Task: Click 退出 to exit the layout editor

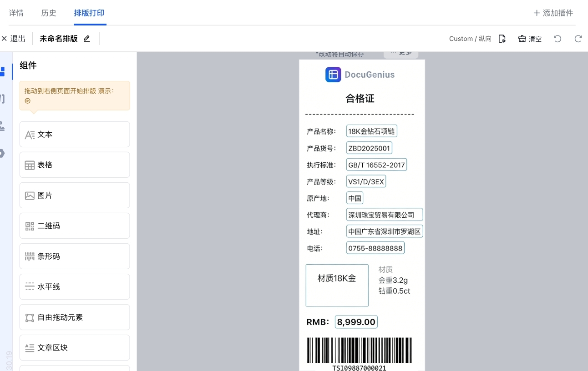Action: coord(14,39)
